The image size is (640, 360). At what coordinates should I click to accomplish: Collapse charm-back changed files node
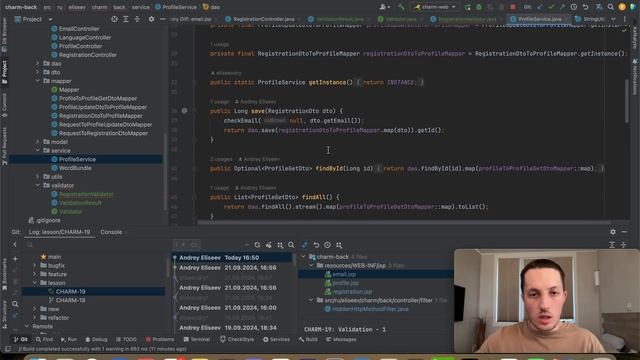pyautogui.click(x=303, y=257)
